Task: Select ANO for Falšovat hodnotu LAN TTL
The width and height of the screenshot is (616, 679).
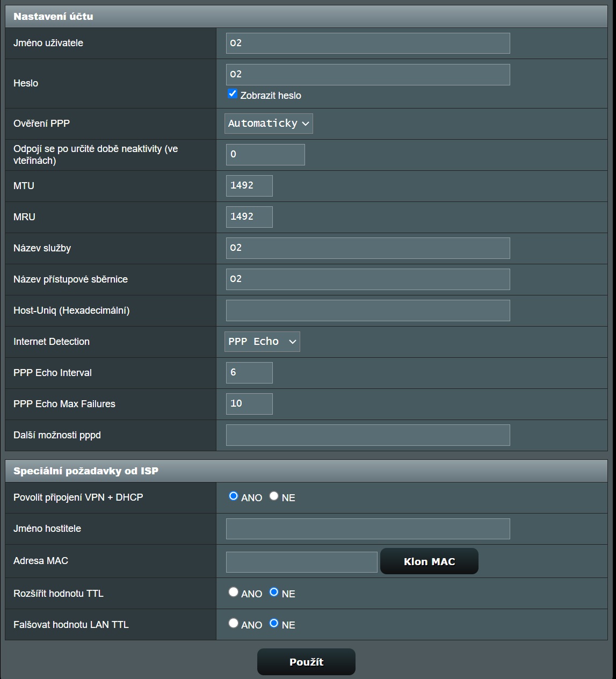Action: [x=233, y=623]
